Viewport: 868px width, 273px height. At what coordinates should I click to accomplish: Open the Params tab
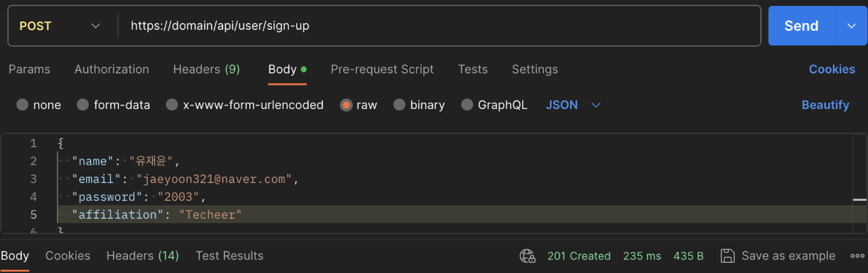pos(29,69)
